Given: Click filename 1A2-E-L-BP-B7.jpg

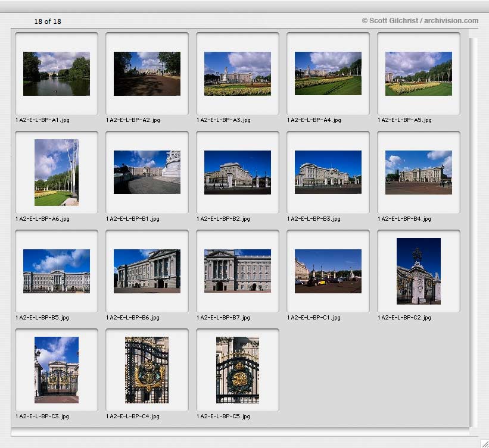Looking at the screenshot, I should coord(223,318).
